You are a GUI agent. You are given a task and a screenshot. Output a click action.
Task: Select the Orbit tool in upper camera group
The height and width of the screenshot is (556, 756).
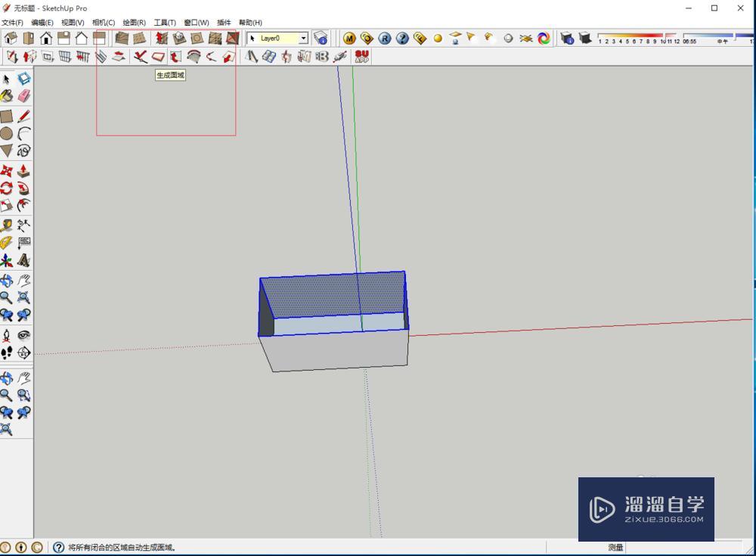(6, 281)
